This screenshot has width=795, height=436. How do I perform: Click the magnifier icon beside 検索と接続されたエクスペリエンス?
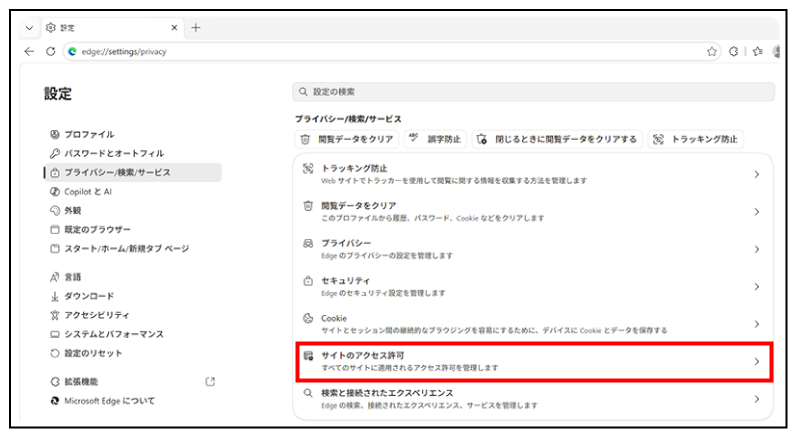pos(308,393)
